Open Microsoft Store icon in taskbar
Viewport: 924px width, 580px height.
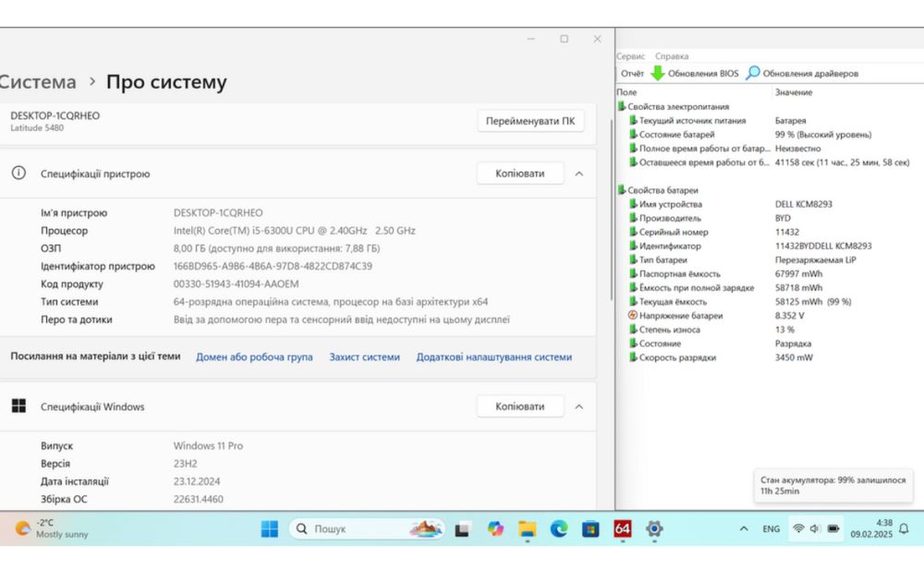pyautogui.click(x=590, y=529)
